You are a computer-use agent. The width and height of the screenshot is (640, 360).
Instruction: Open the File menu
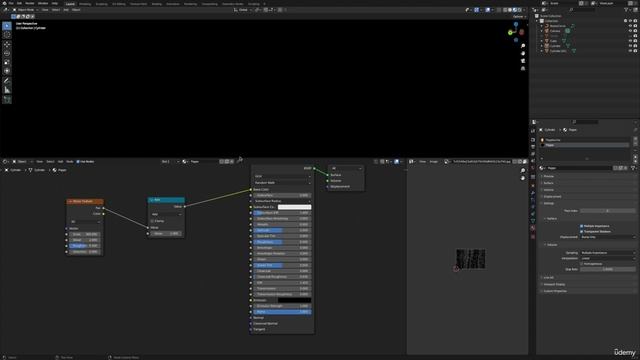(x=11, y=3)
